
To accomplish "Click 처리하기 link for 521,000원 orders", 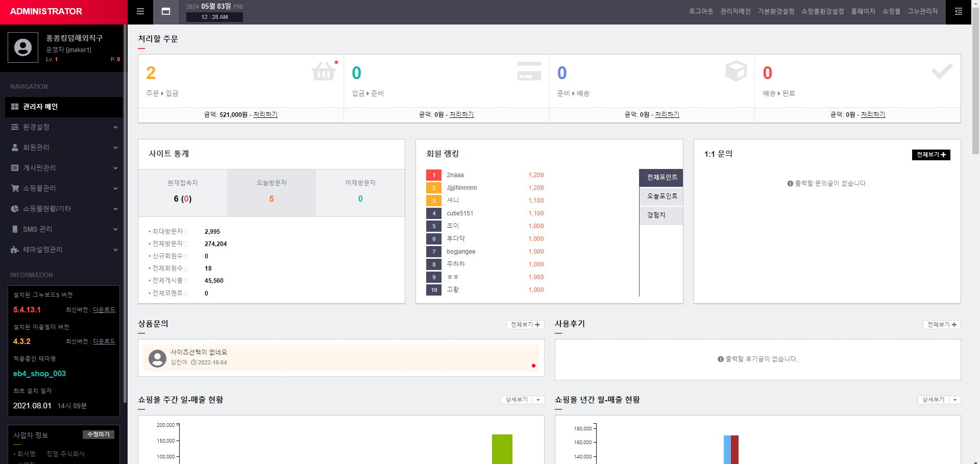I will coord(265,115).
